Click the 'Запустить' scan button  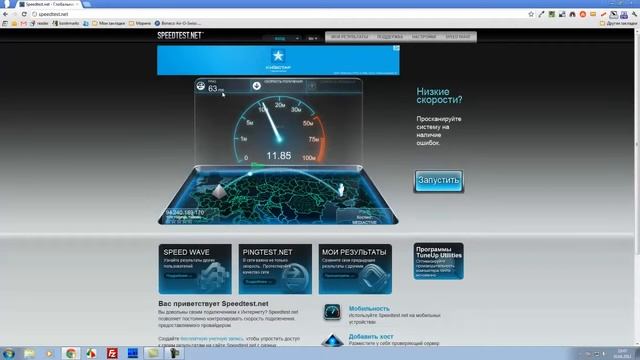[x=439, y=181]
